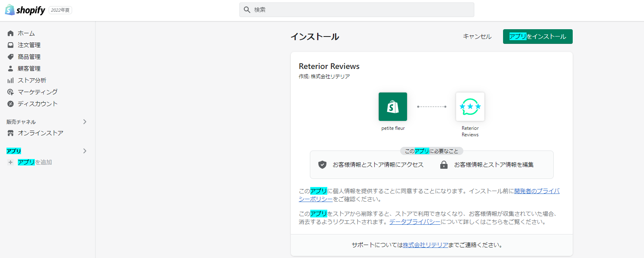Screen dimensions: 644x258
Task: Click the Home house icon in sidebar
Action: click(11, 33)
